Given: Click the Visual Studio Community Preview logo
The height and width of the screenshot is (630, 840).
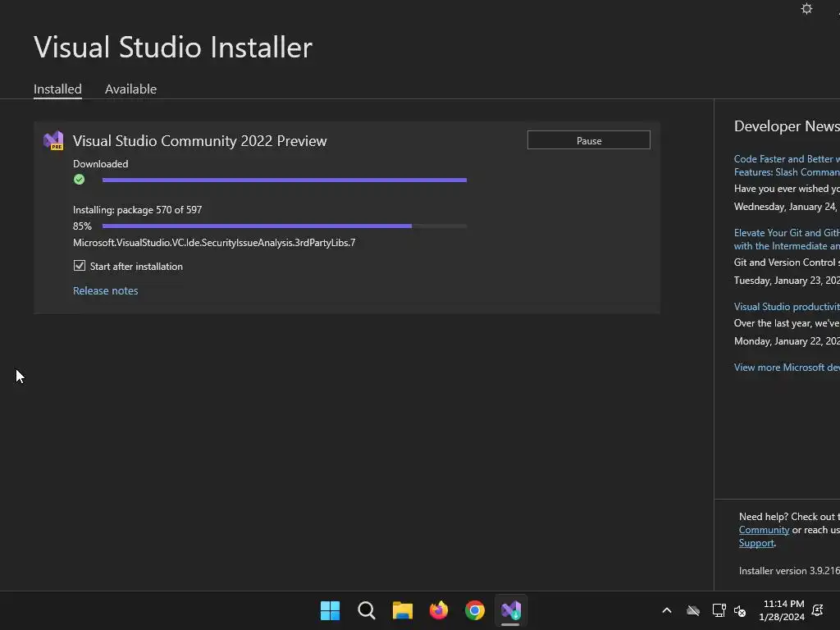Looking at the screenshot, I should pyautogui.click(x=53, y=140).
